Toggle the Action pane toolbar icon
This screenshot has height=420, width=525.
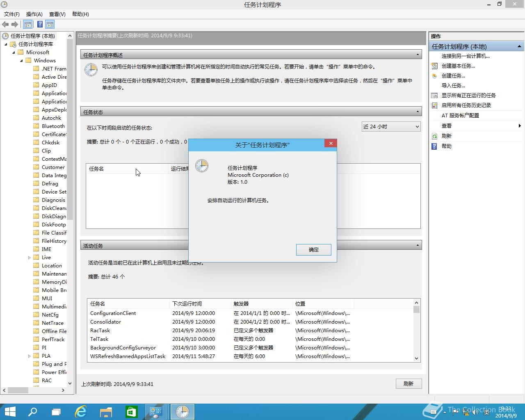tap(50, 24)
